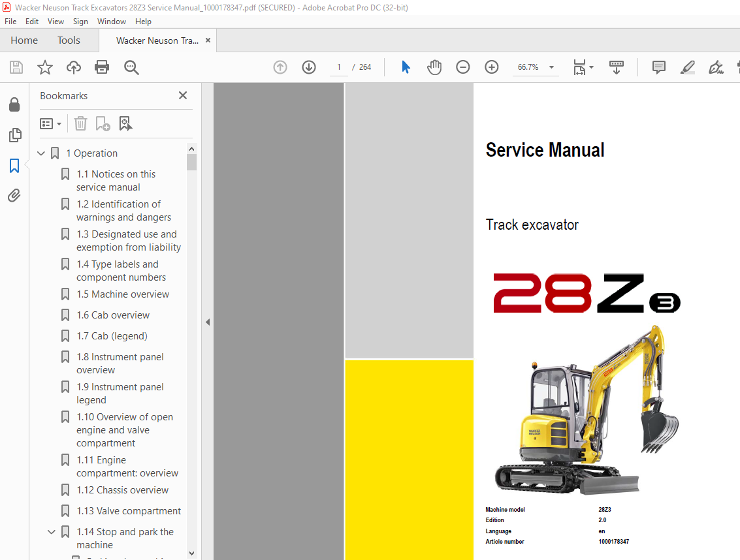This screenshot has width=740, height=560.
Task: Open the Help menu
Action: pos(143,22)
